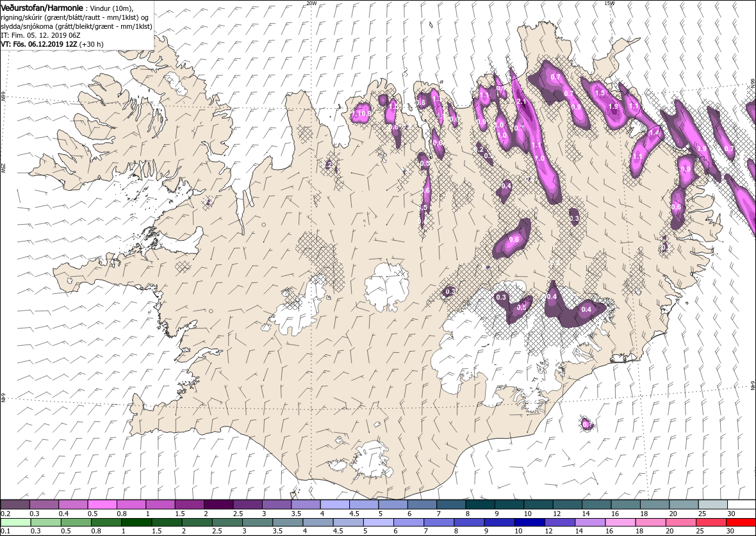This screenshot has width=756, height=536.
Task: Choose the coral red 25 swatch in lower legend row
Action: coord(711,523)
